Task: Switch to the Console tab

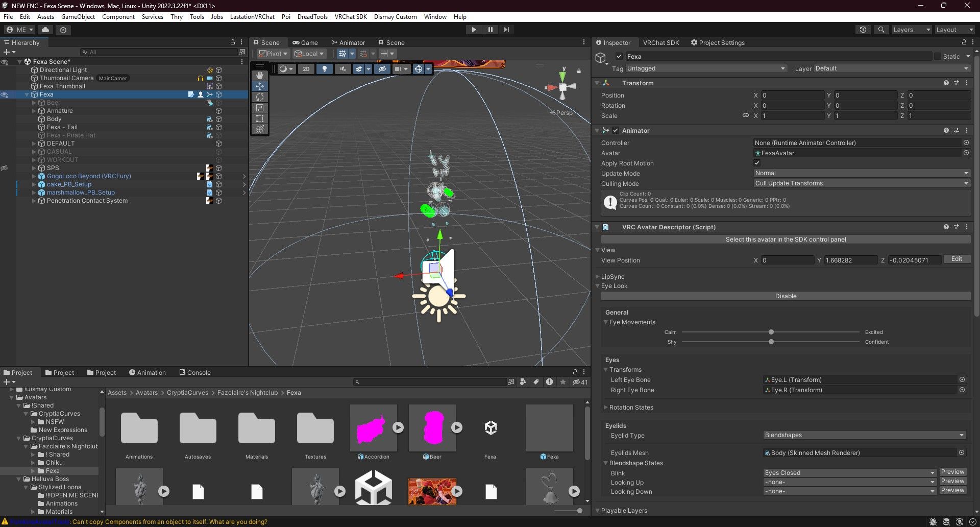Action: [195, 372]
